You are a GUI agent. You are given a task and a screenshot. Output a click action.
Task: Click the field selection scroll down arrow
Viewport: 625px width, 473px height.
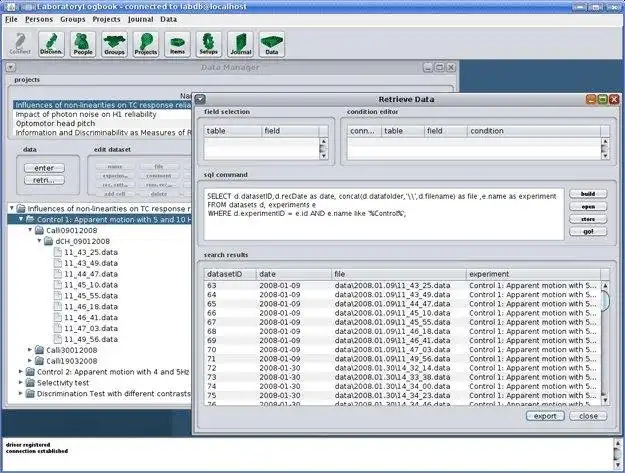(x=324, y=156)
